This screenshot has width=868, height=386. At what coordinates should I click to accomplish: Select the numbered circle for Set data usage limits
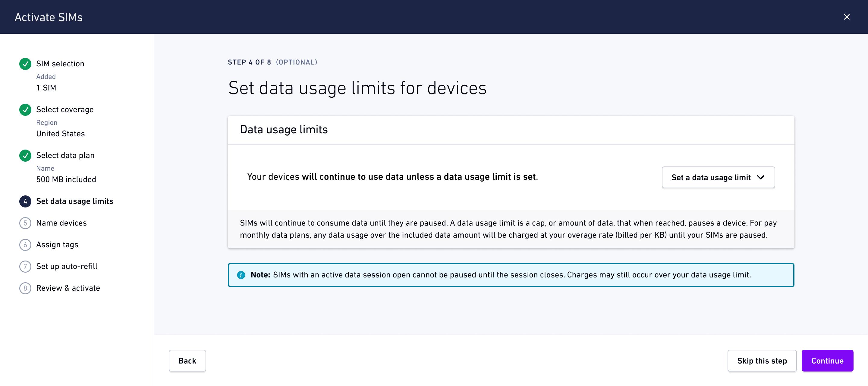pos(25,201)
